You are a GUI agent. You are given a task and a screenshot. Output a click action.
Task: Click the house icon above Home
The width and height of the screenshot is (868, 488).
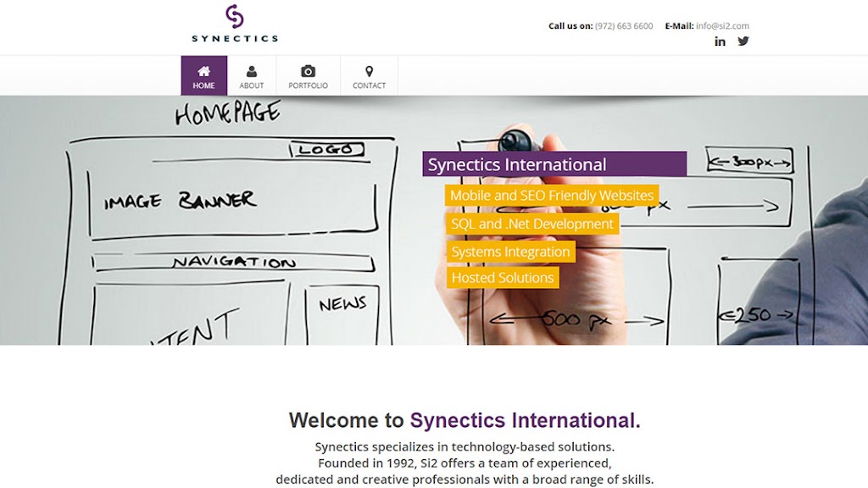(x=203, y=71)
